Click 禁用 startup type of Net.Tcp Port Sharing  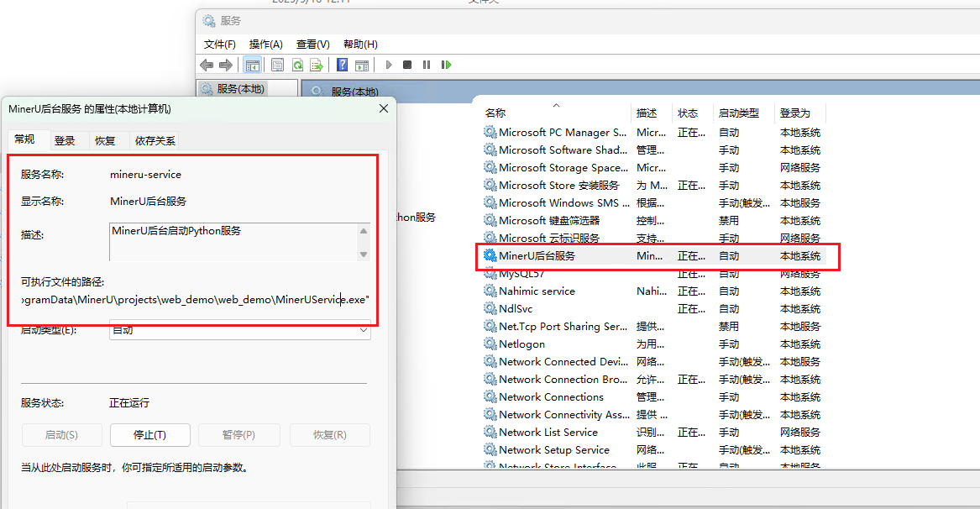(729, 327)
